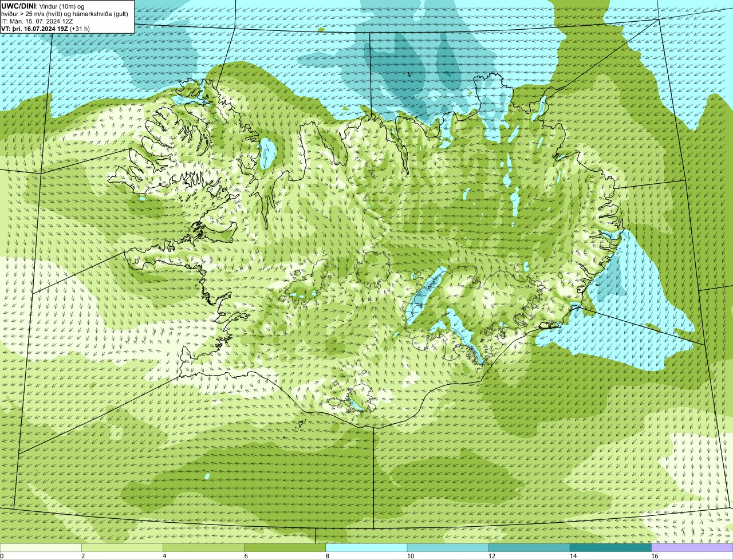Click the legend tick label '10'
This screenshot has width=733, height=560.
411,556
